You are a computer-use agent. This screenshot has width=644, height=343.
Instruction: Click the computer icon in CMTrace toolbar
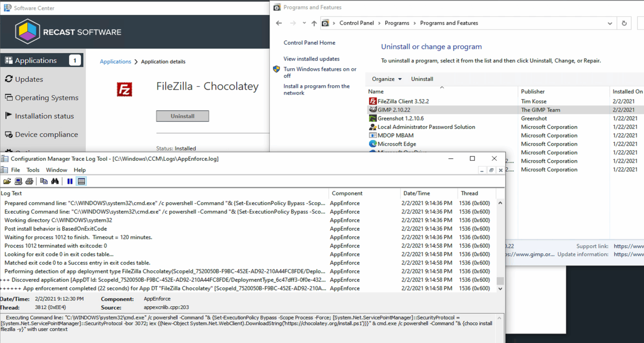(x=18, y=181)
